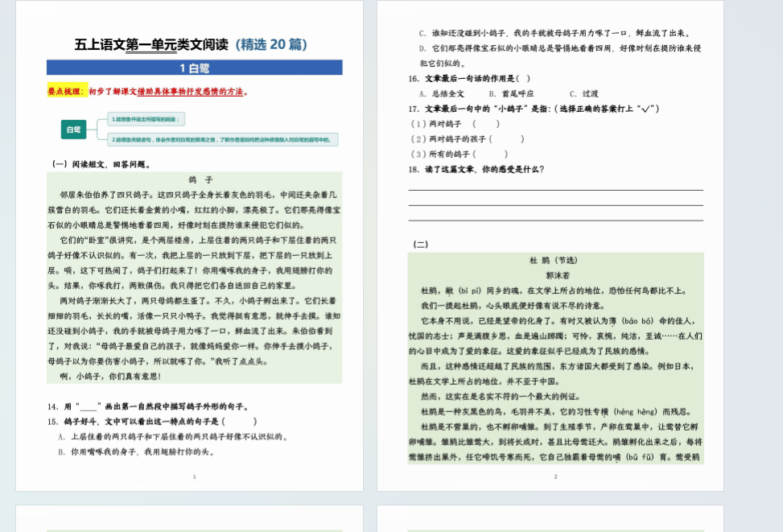Tick the bracket beside '两对鸽子的孩子'
783x532 pixels.
[x=510, y=138]
